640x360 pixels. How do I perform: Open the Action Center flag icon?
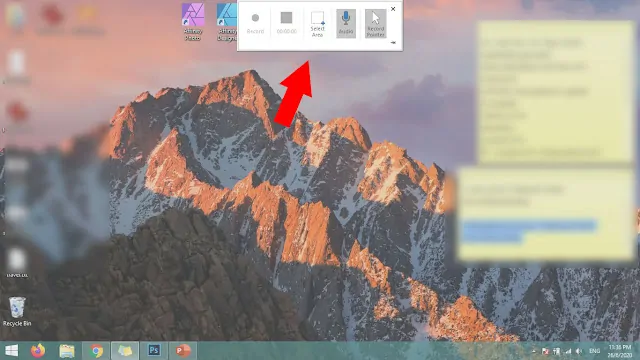(545, 351)
